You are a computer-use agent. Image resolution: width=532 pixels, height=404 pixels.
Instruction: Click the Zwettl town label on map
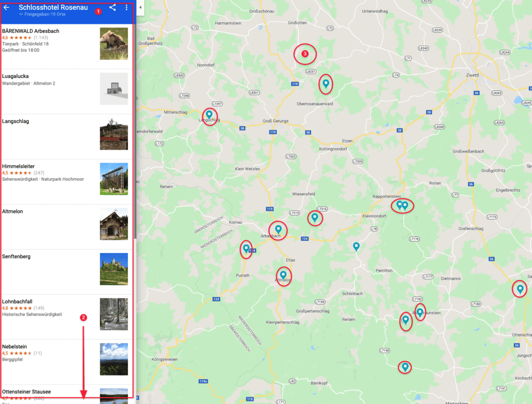(472, 75)
